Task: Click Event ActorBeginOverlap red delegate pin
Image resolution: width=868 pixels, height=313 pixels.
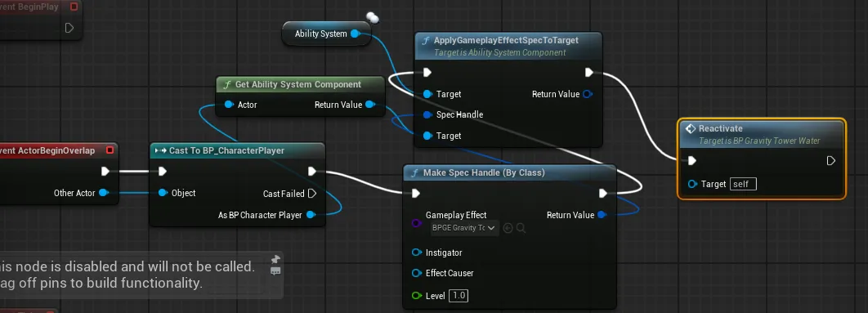Action: pyautogui.click(x=110, y=150)
